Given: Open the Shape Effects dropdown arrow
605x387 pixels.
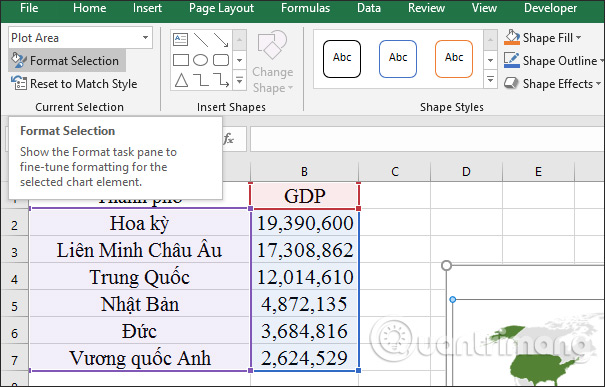Looking at the screenshot, I should point(598,83).
